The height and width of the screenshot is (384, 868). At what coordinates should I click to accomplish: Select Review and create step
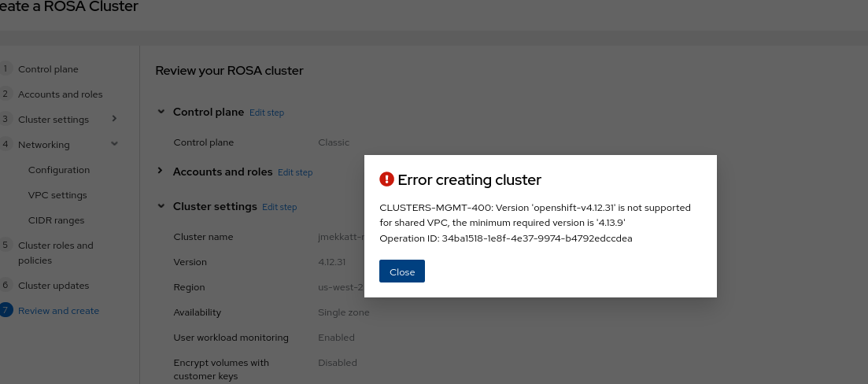pos(58,311)
